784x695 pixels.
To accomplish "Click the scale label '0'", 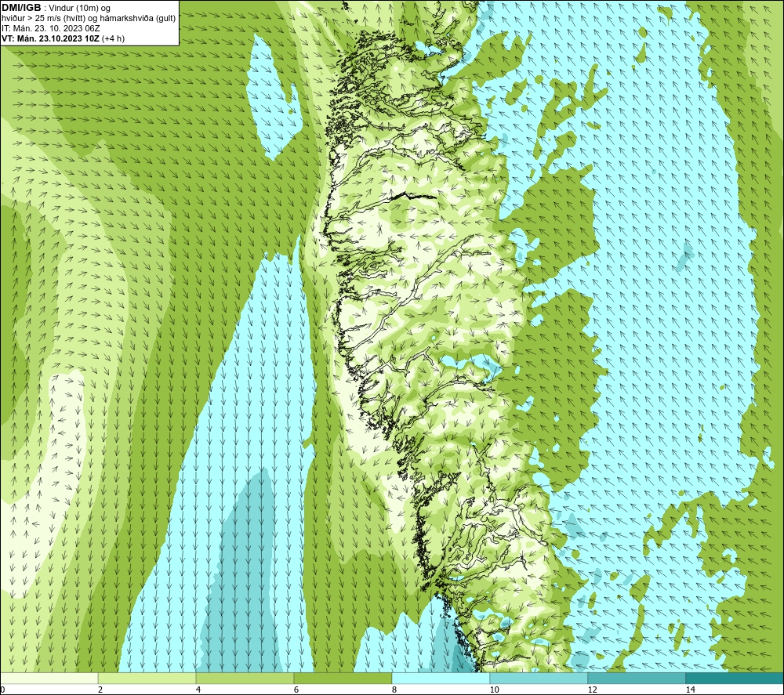I will (2, 690).
